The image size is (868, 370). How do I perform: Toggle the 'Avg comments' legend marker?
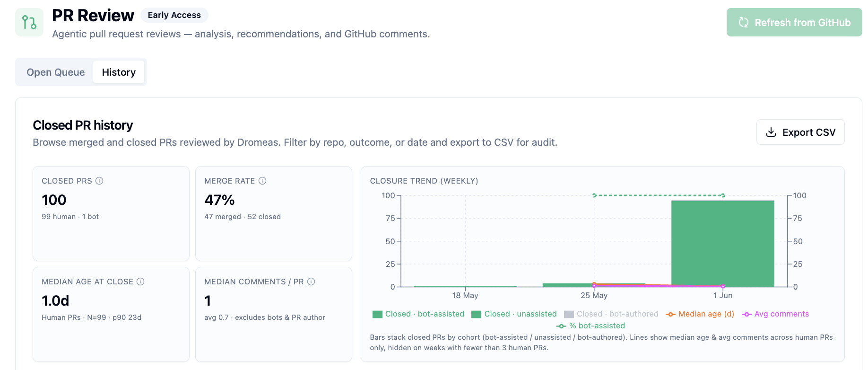[746, 314]
